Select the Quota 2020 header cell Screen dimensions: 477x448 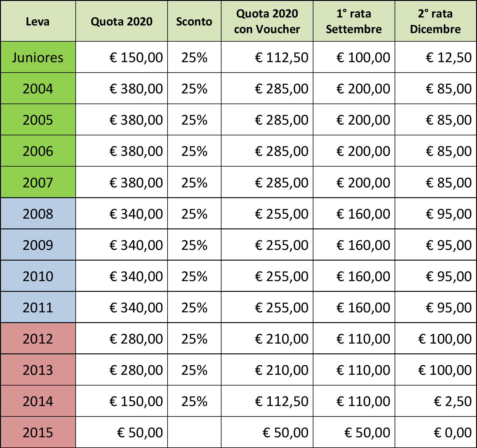[122, 21]
